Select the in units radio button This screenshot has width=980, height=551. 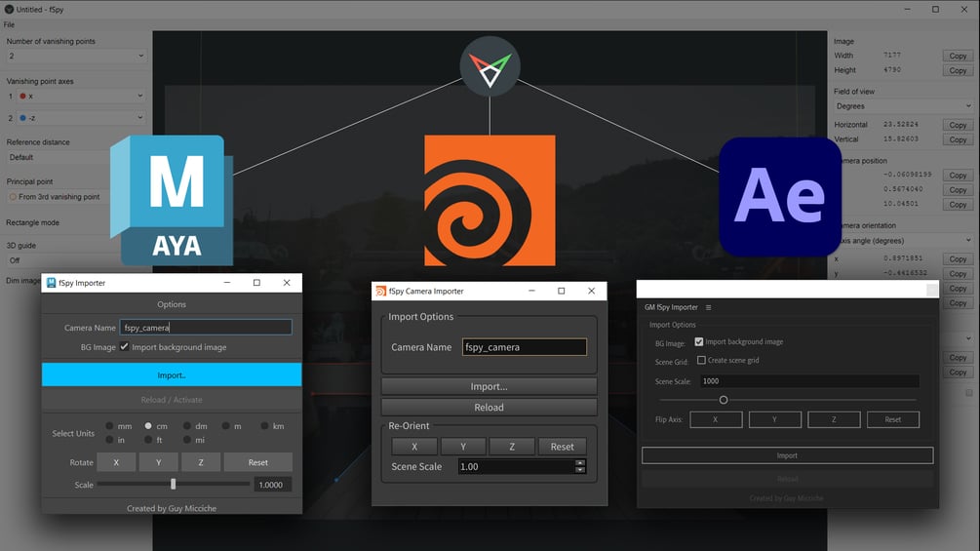[109, 440]
